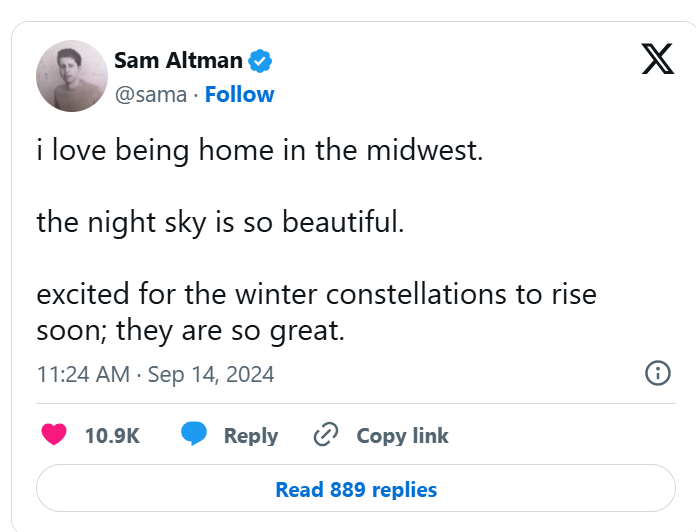696x532 pixels.
Task: Click the 10.9K like count
Action: point(112,436)
